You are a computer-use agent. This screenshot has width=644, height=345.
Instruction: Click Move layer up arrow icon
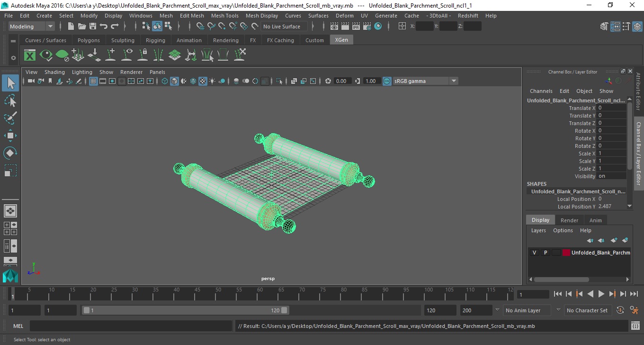pyautogui.click(x=590, y=241)
